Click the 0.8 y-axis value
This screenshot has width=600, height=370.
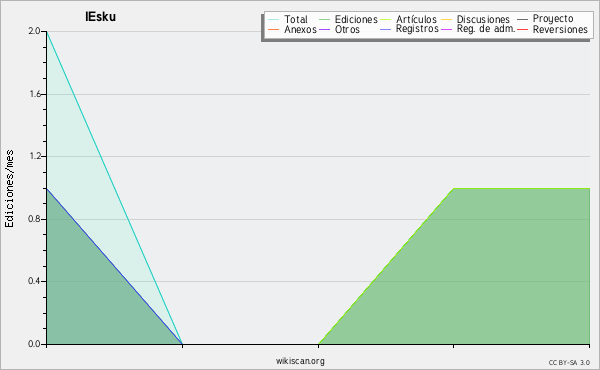(34, 219)
